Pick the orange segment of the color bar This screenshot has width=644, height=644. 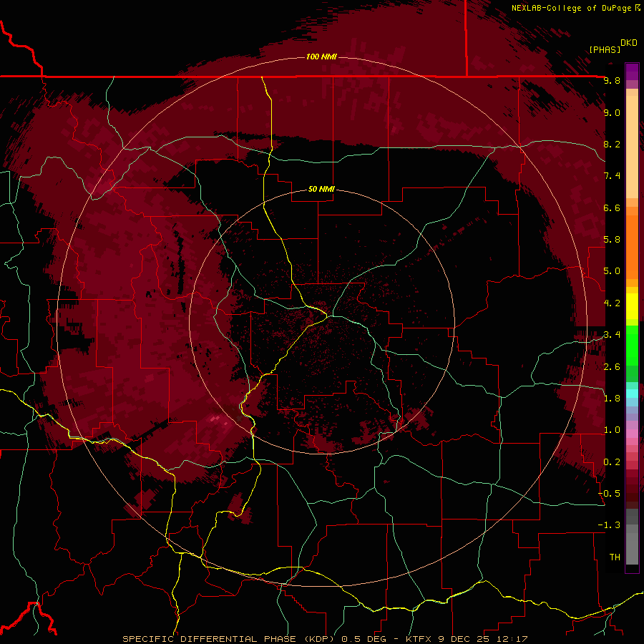pos(632,246)
